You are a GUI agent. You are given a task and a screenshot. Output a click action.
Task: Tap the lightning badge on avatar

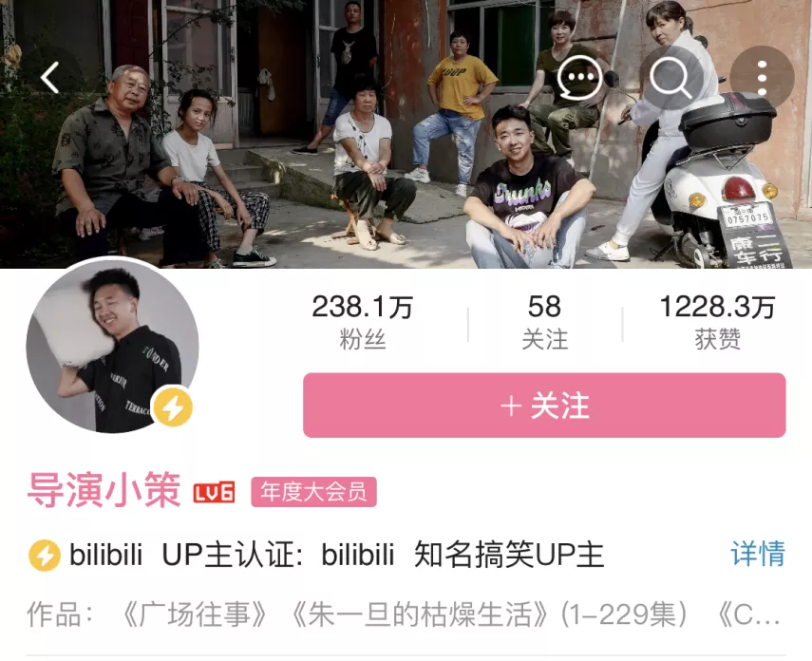coord(174,407)
